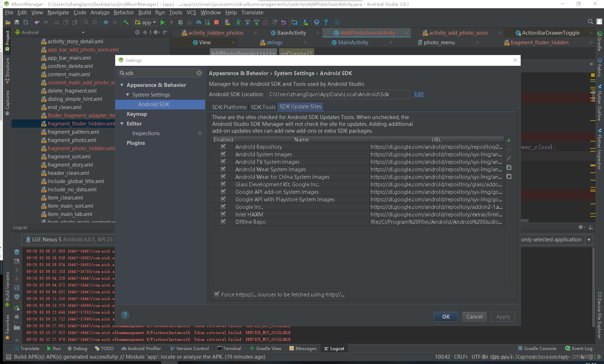Select Inspections in settings tree
604x364 pixels.
click(x=146, y=133)
